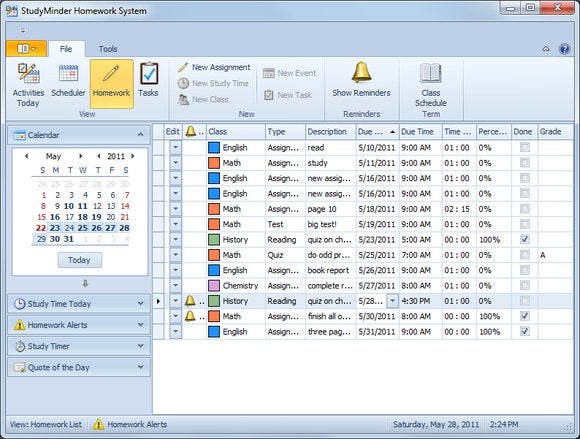Click the New Study Time clock icon
The image size is (580, 439).
pyautogui.click(x=183, y=83)
